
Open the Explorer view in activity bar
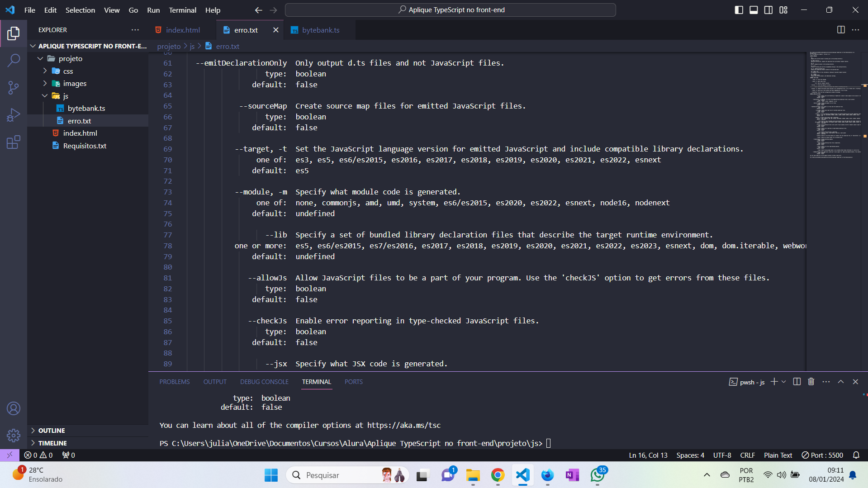coord(14,33)
